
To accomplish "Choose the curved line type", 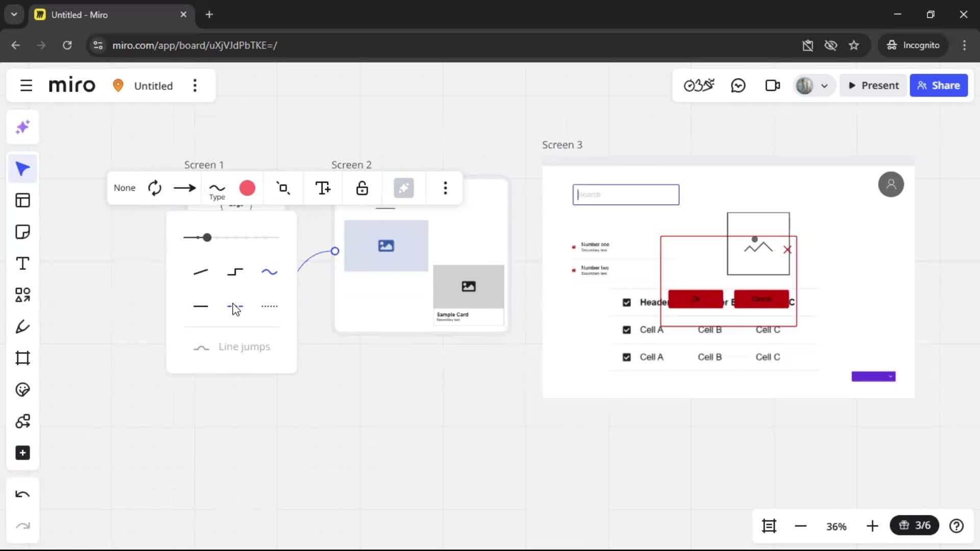I will tap(269, 272).
